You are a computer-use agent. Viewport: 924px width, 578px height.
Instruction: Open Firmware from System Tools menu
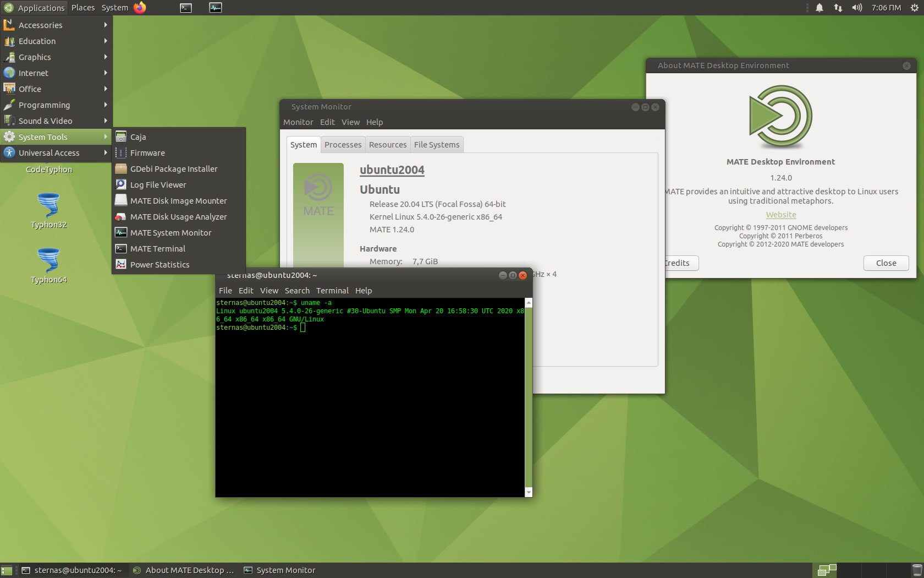[x=179, y=152]
